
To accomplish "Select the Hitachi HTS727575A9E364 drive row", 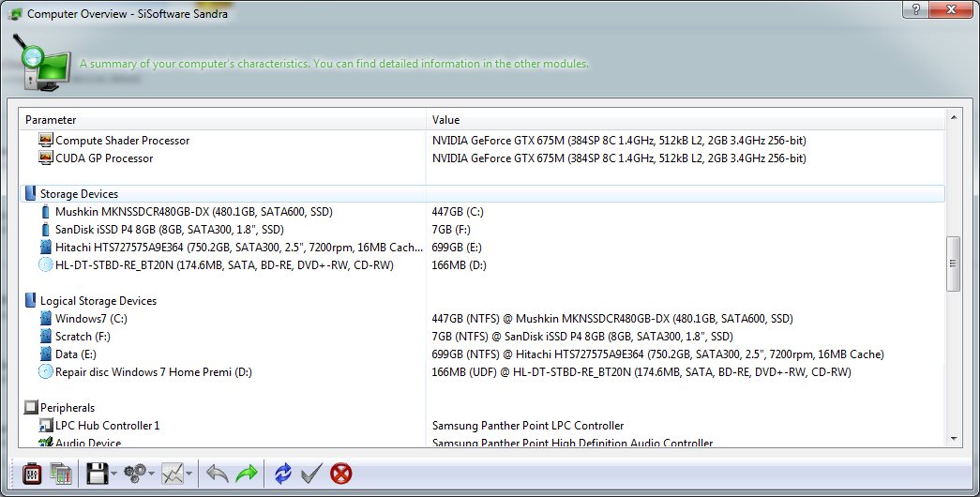I will (483, 248).
